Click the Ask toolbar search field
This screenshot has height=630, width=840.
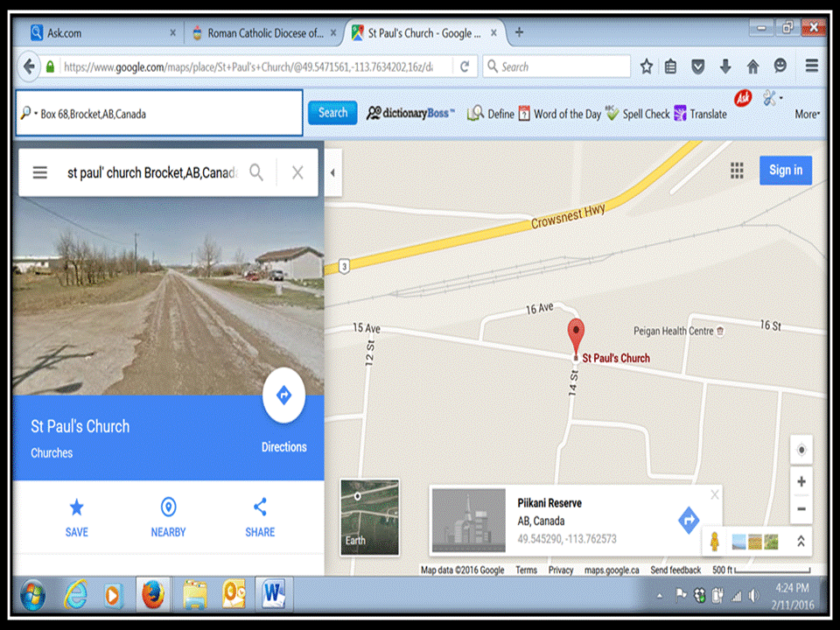(x=159, y=113)
